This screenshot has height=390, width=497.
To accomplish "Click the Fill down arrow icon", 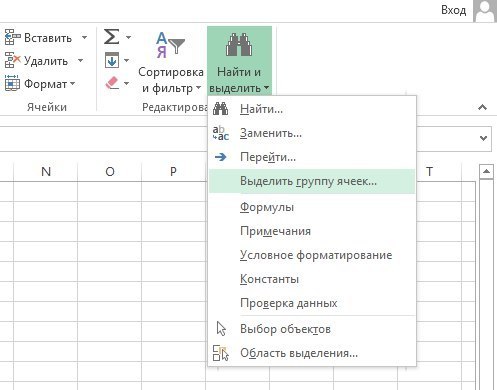I will [112, 60].
